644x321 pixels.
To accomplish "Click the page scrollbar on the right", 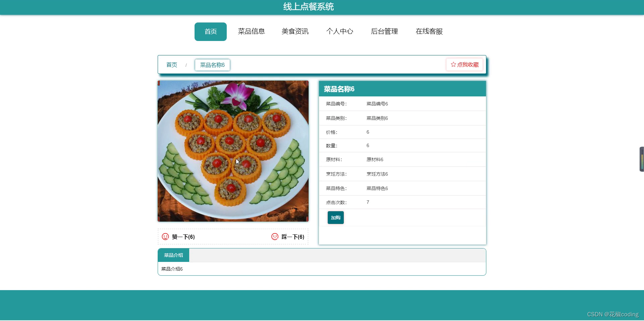I will (x=642, y=159).
